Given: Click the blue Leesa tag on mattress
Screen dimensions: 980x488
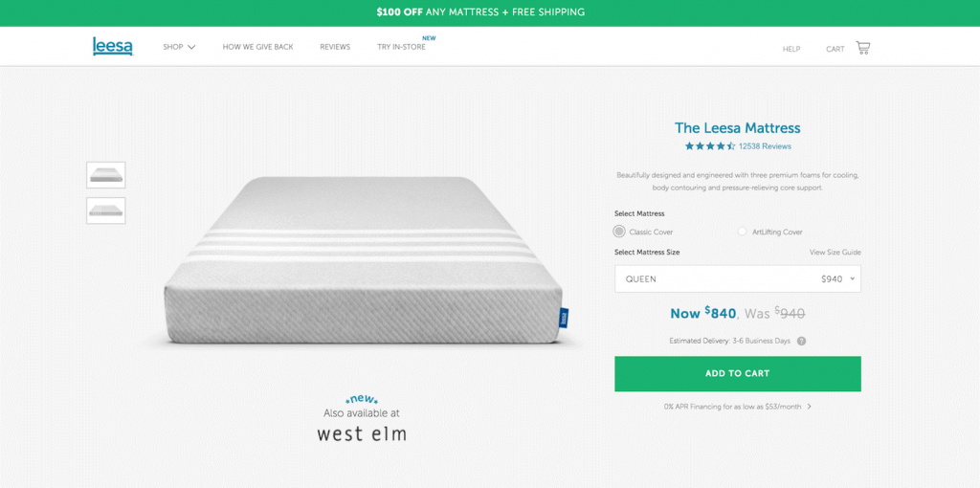Looking at the screenshot, I should click(564, 317).
